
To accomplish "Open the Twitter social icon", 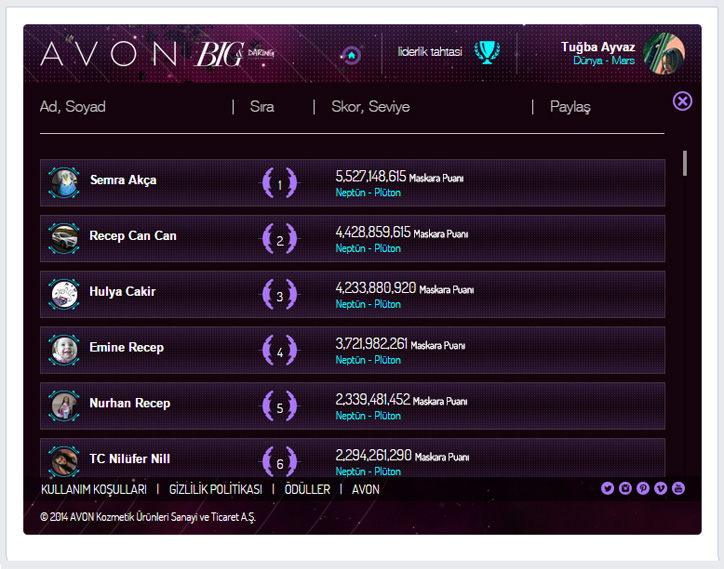I will (608, 488).
